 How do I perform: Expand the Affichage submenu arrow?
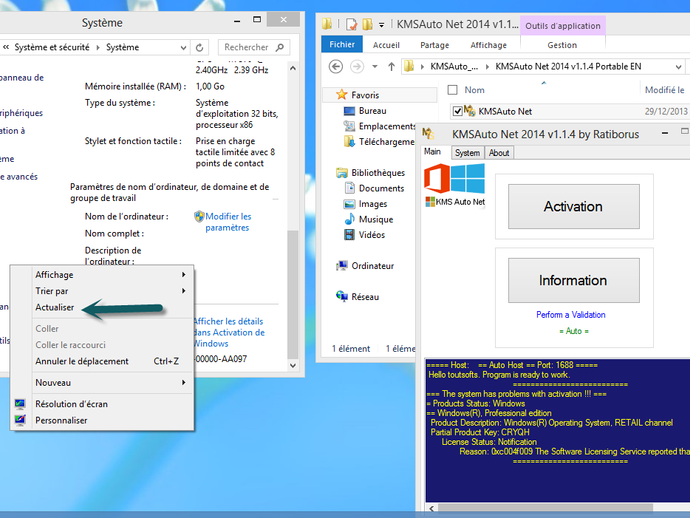pyautogui.click(x=184, y=275)
